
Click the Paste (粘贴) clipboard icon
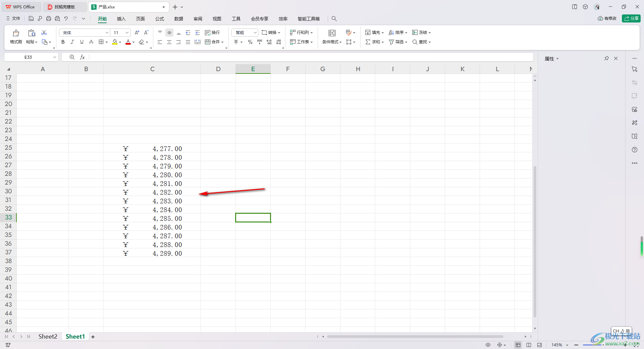click(32, 33)
